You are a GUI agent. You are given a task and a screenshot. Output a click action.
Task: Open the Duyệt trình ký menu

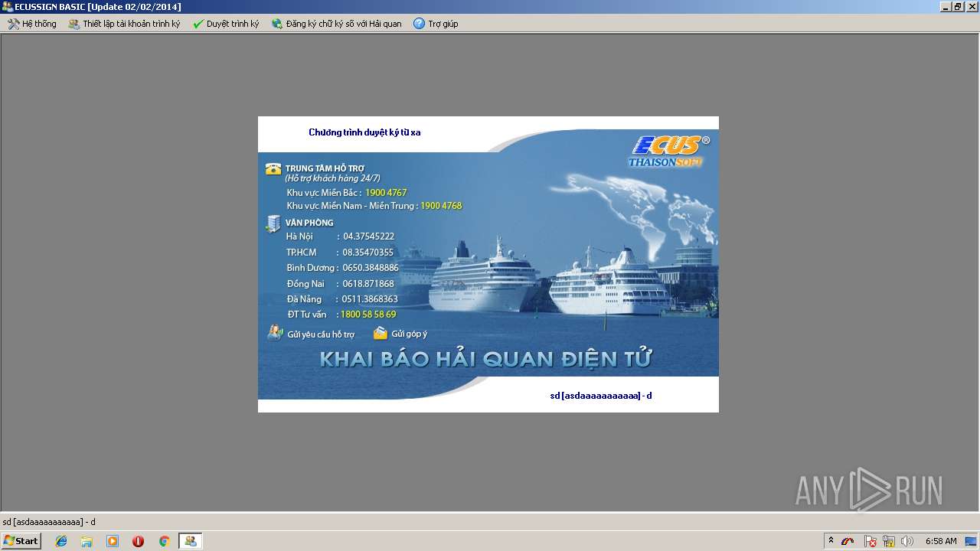226,24
